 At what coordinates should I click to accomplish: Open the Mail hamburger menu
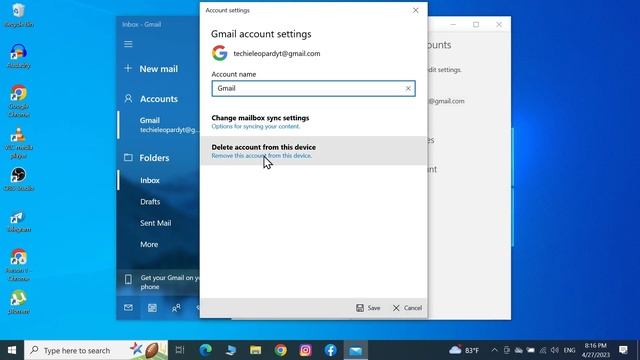(x=128, y=44)
